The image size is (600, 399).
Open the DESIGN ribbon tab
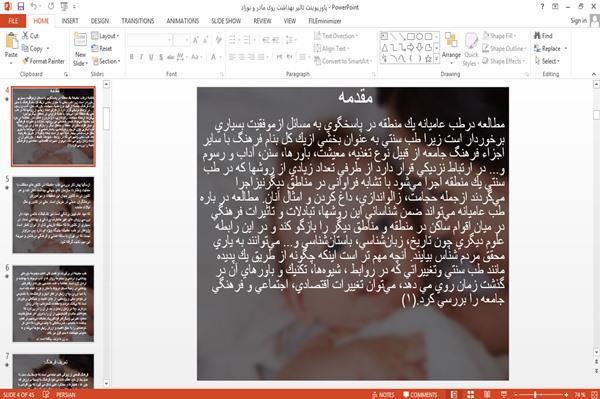[100, 21]
